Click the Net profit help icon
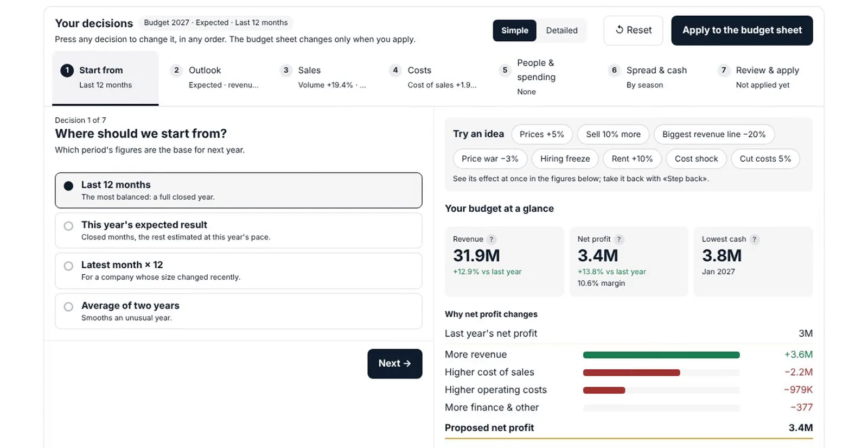The width and height of the screenshot is (868, 448). (x=619, y=239)
